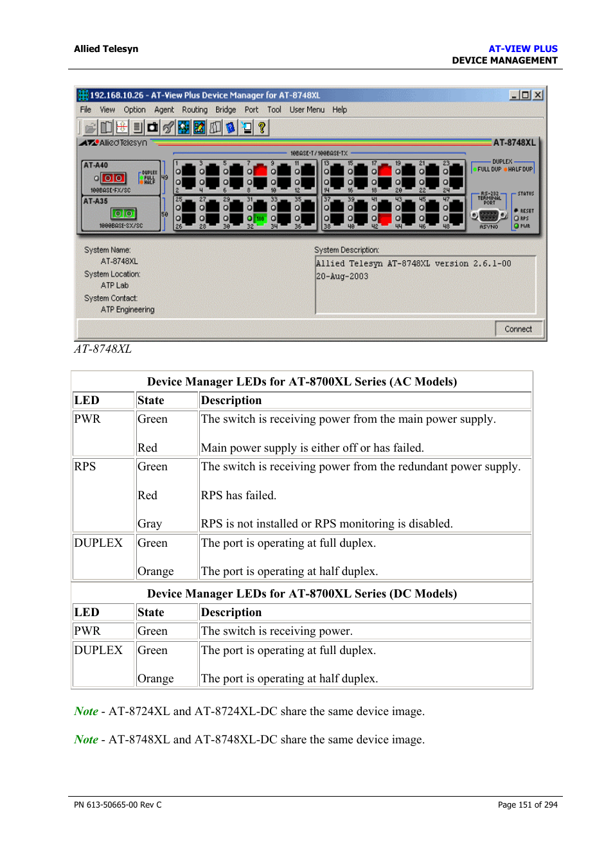The height and width of the screenshot is (868, 613).
Task: Select port 25 on the switch image
Action: coord(188,206)
